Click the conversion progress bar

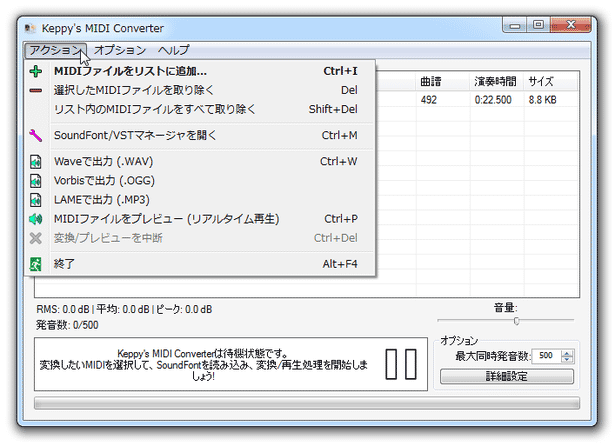point(307,403)
